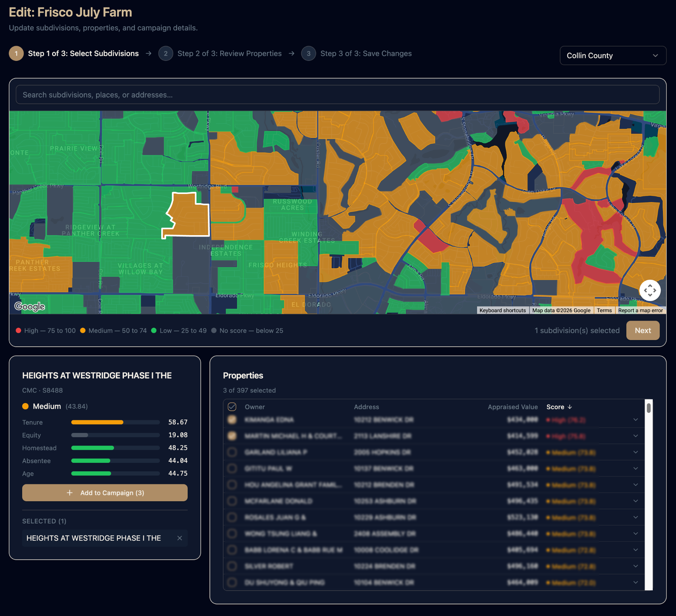676x616 pixels.
Task: Check the MCFARLANE DONALD row checkbox
Action: 232,501
